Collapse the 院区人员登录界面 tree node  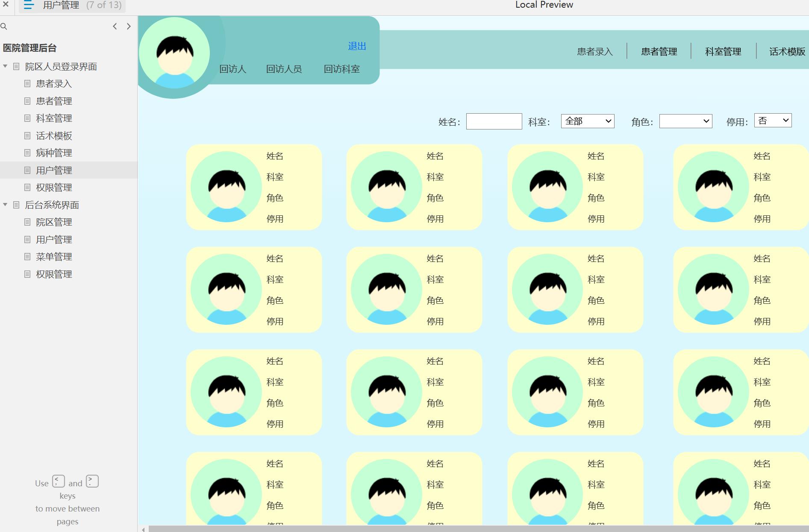[5, 66]
